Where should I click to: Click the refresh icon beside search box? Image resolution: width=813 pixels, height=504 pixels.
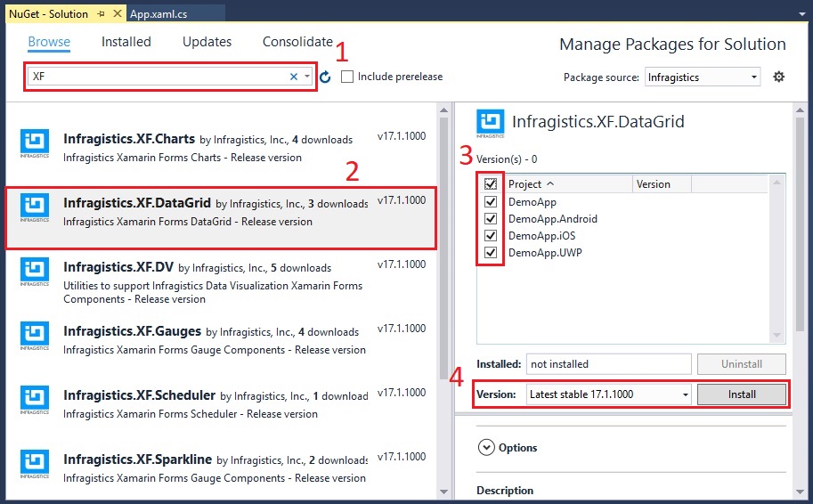click(325, 77)
